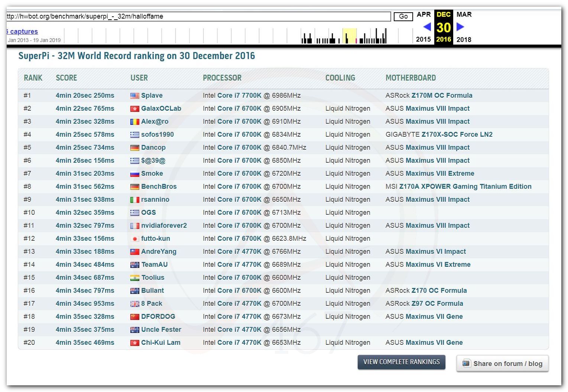
Task: Click the RANK column header
Action: [33, 78]
